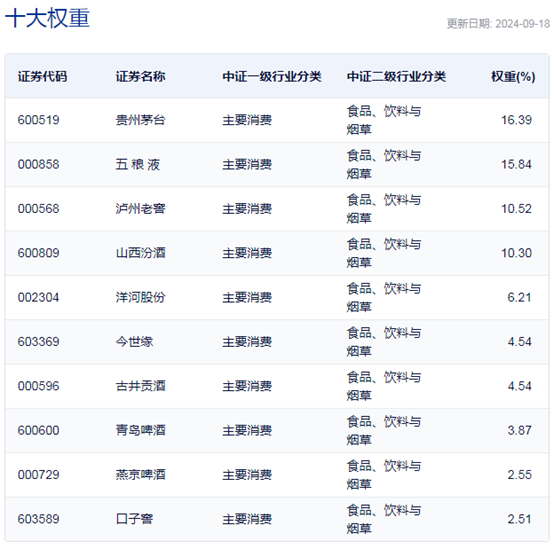Click stock code 000568
The image size is (554, 549).
coord(39,209)
